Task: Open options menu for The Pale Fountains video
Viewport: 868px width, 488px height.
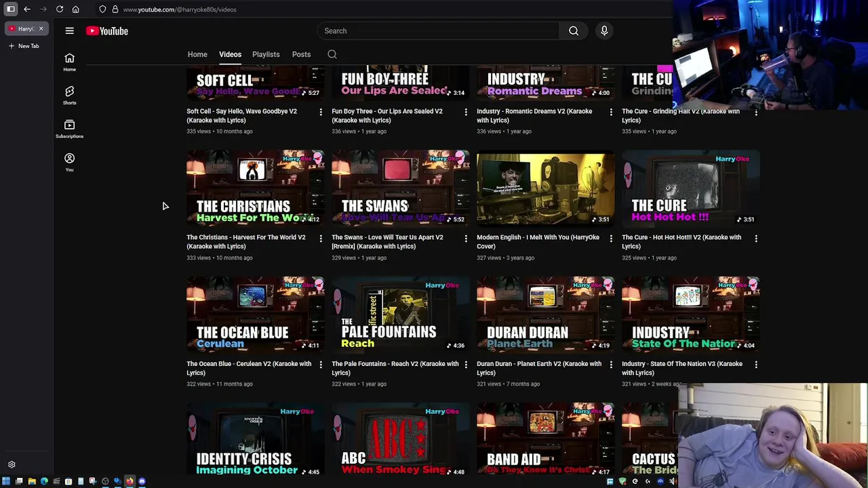Action: click(x=466, y=365)
